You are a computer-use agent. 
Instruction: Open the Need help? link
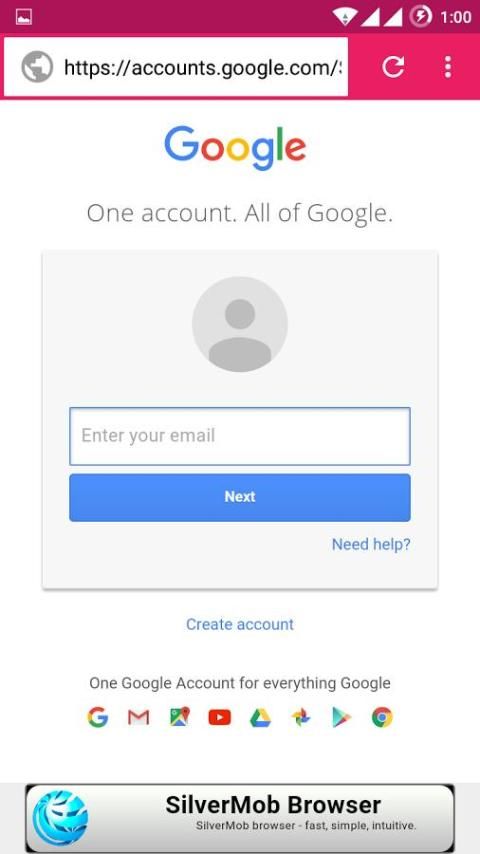(371, 544)
